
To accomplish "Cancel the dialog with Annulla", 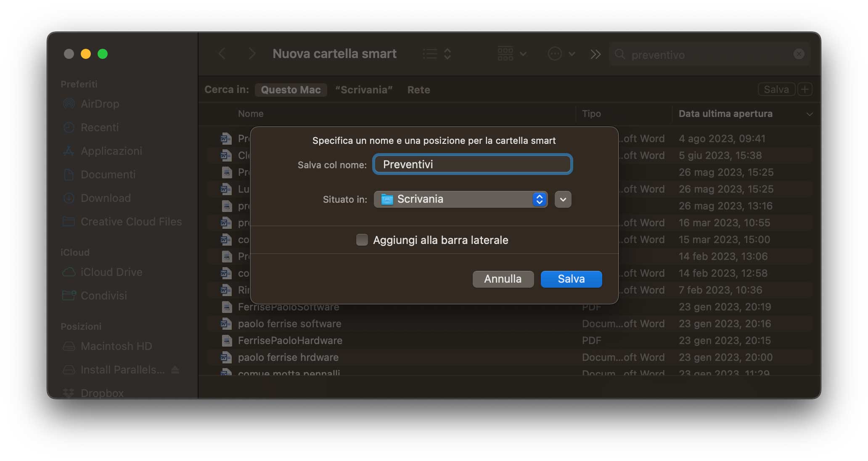I will (x=503, y=279).
